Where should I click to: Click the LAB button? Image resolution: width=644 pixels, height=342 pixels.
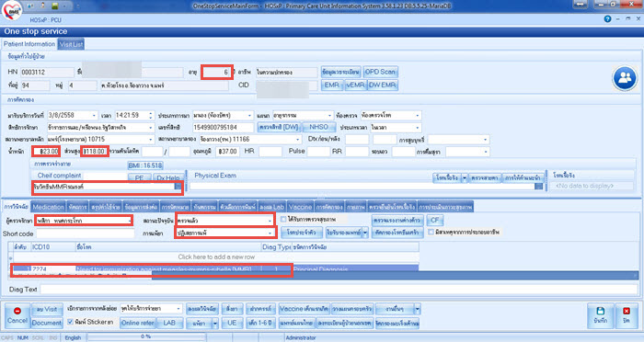coord(169,323)
